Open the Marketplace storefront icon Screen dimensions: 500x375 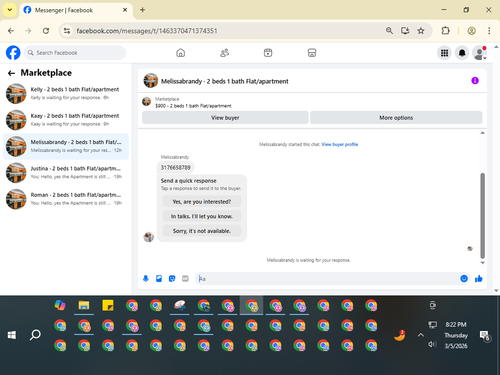coord(312,53)
